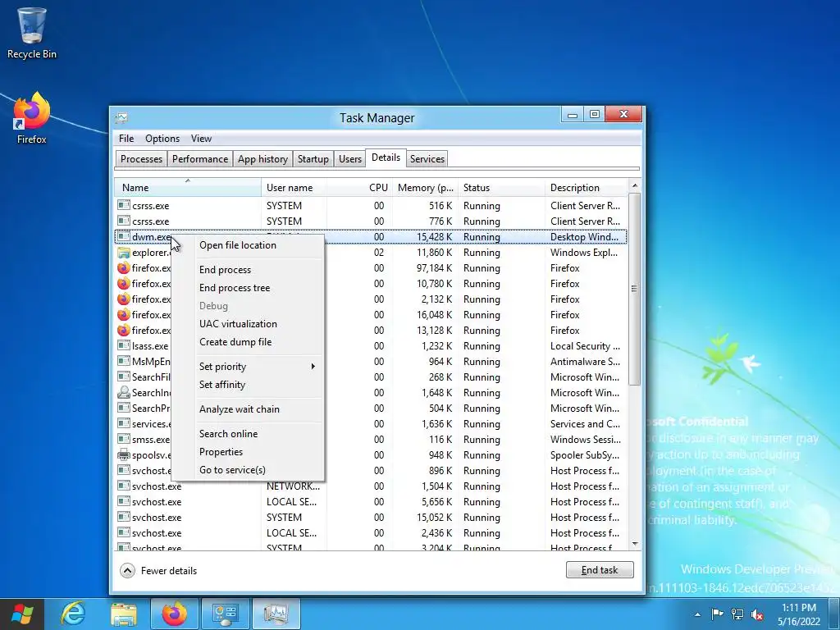Open the Recycle Bin desktop icon
Screen dimensions: 840x630
pos(32,33)
